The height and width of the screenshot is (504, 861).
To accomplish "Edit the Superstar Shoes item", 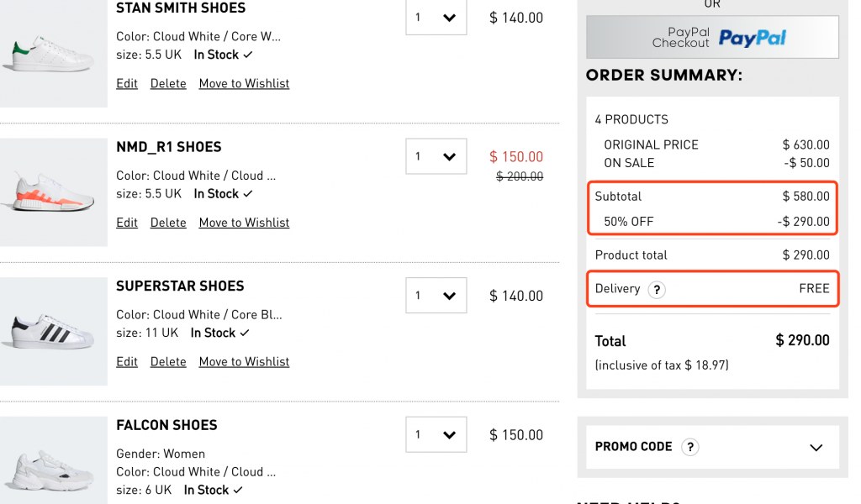I will [127, 362].
